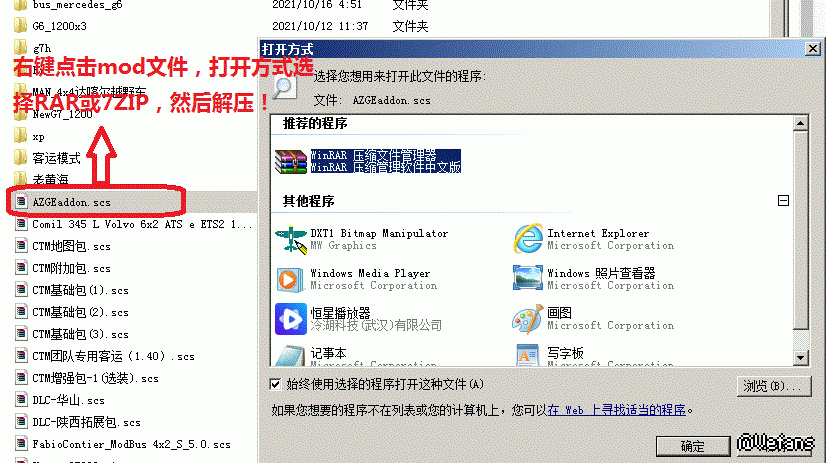
Task: Choose 写字板 program name
Action: (565, 353)
